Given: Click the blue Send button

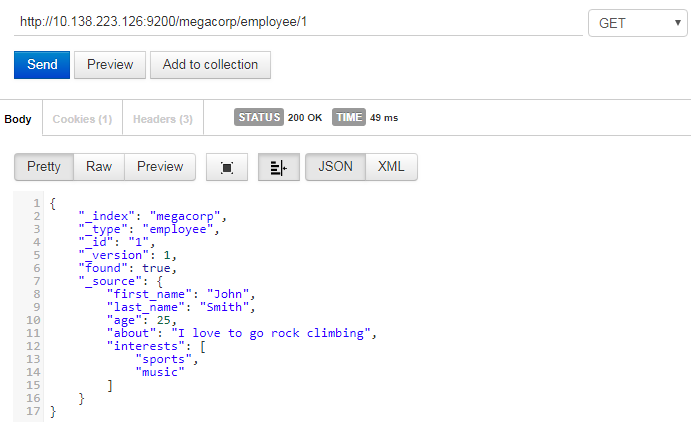Looking at the screenshot, I should (42, 65).
